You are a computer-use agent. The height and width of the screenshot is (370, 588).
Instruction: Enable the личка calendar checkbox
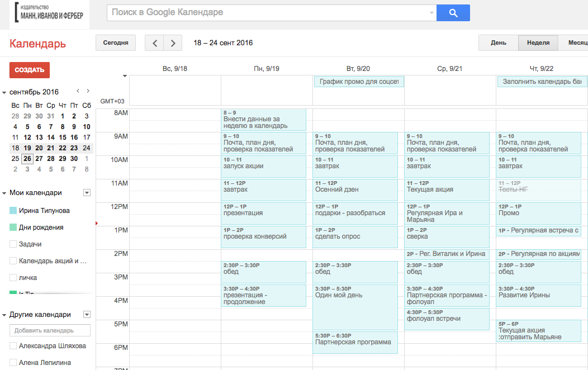[13, 278]
